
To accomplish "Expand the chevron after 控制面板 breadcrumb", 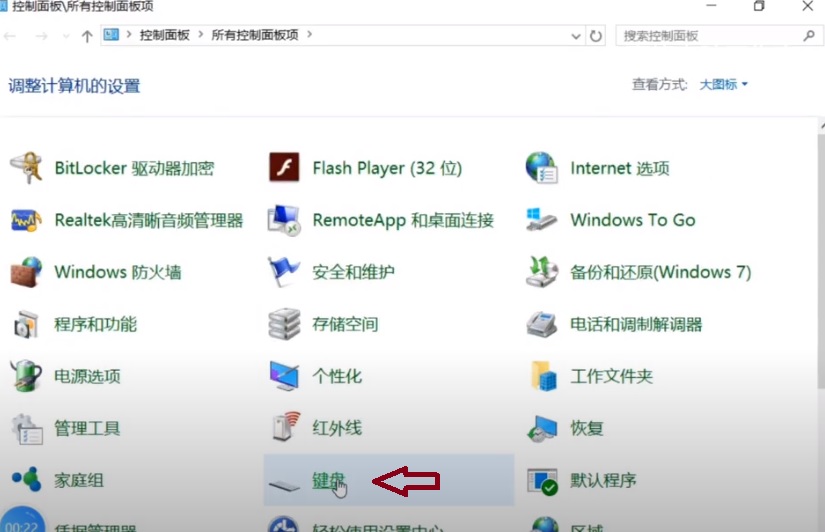I will point(200,35).
